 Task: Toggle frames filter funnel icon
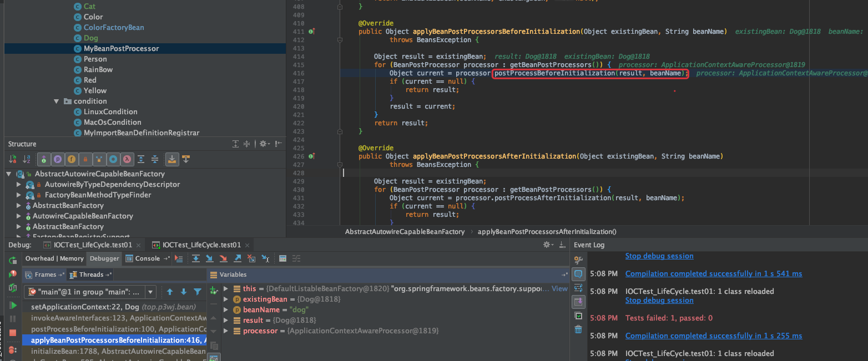(x=198, y=292)
